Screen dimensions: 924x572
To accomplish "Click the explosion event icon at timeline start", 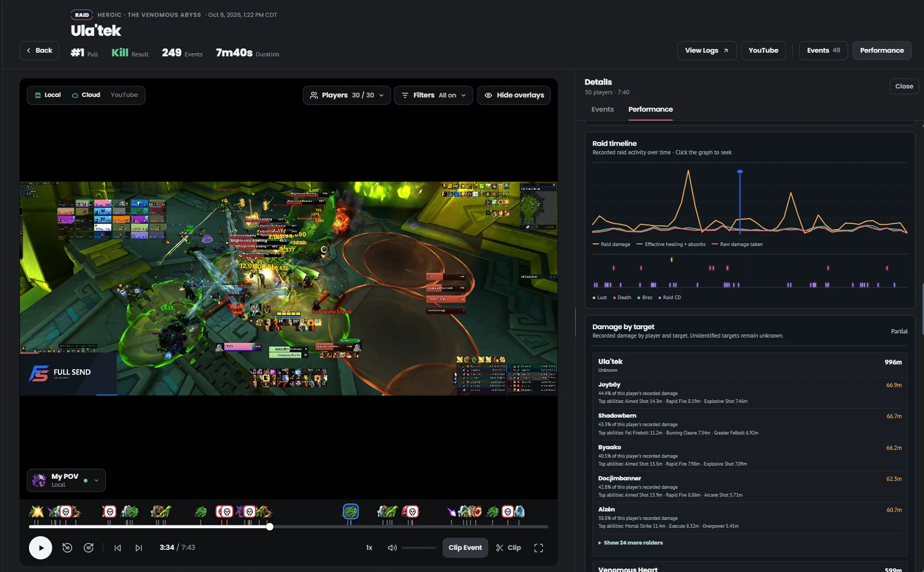I will pos(37,512).
